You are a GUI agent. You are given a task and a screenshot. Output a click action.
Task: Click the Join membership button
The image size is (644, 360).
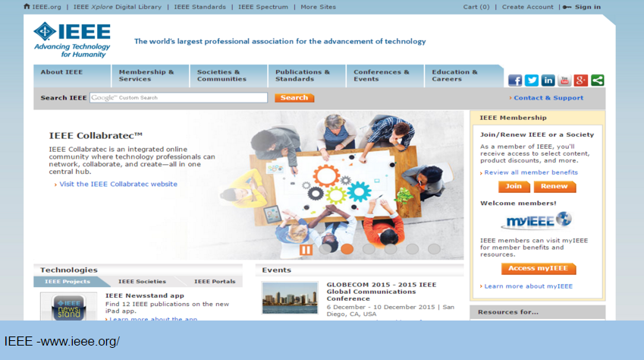tap(514, 186)
